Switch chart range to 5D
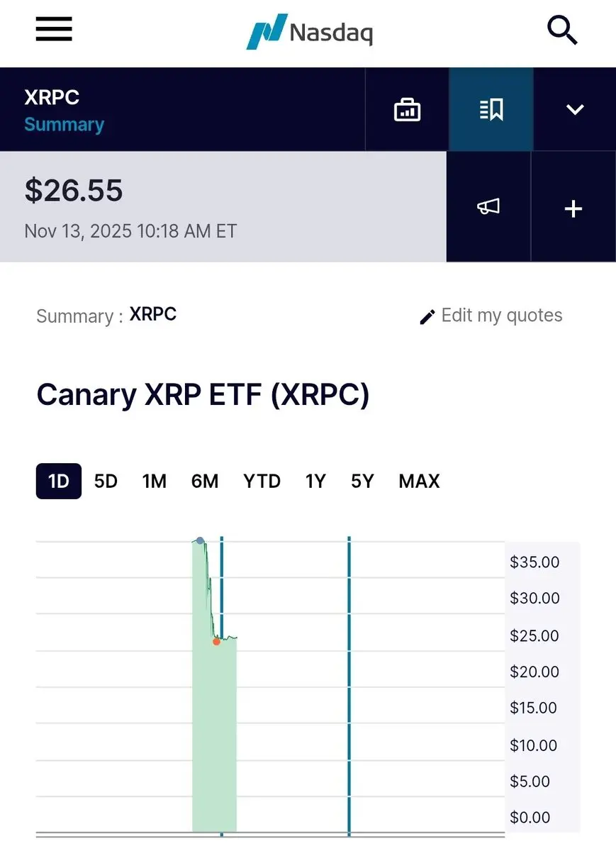The width and height of the screenshot is (616, 851). (106, 481)
